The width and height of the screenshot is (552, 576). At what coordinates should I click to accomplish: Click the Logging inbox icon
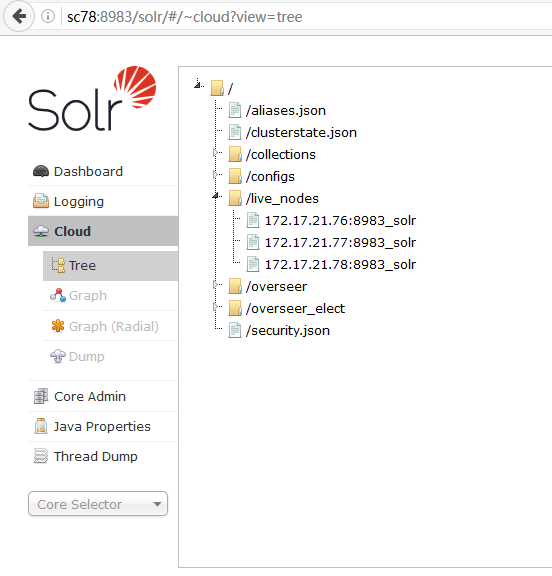click(x=41, y=201)
